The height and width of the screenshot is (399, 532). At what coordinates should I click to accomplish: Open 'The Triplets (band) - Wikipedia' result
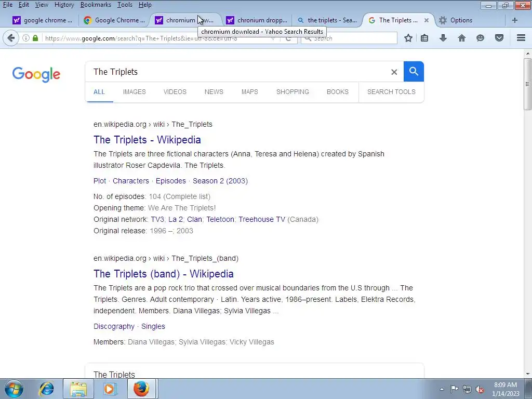tap(164, 274)
